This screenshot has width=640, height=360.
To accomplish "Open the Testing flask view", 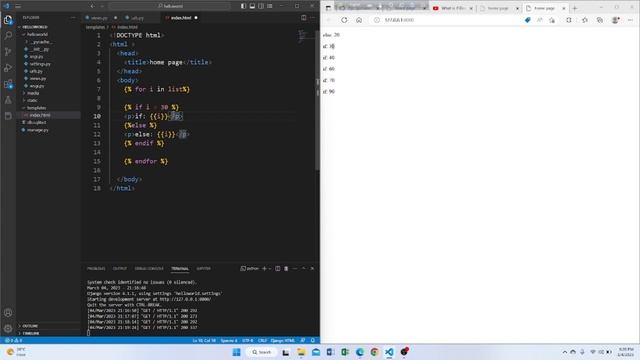I will coord(8,100).
